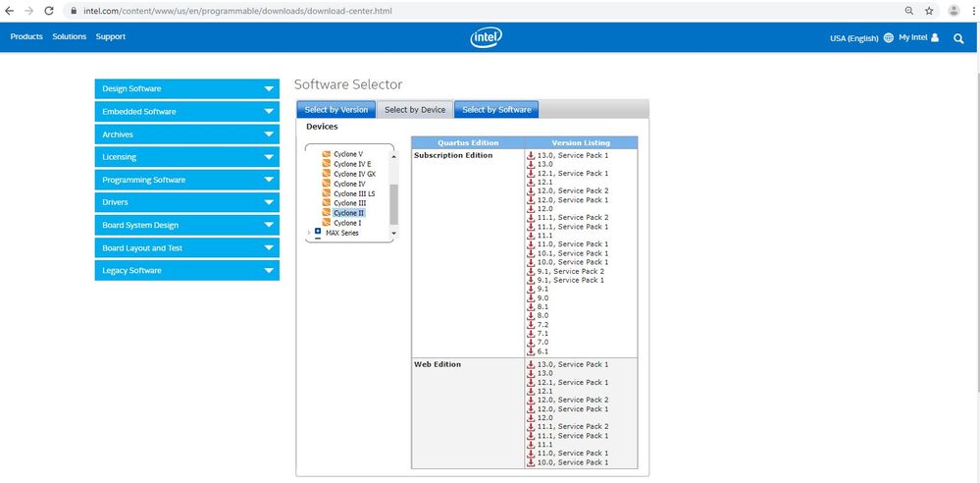
Task: Switch to Select by Version tab
Action: click(x=336, y=110)
